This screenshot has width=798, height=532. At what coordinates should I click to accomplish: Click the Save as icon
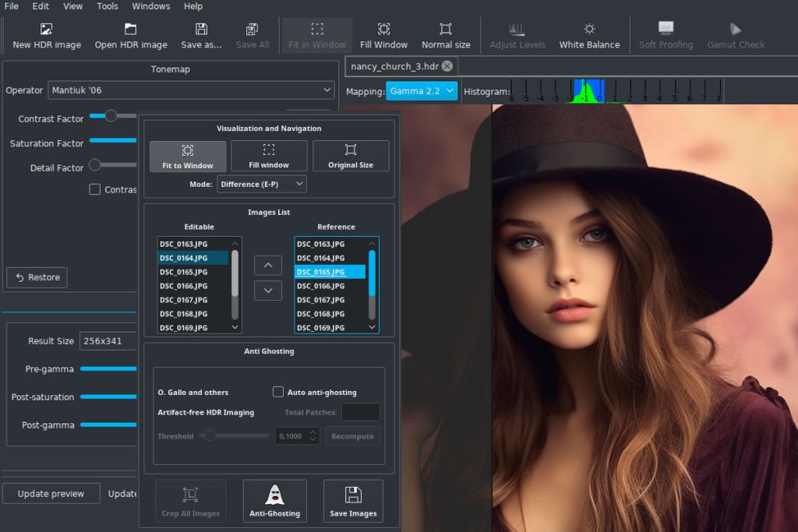(x=201, y=35)
